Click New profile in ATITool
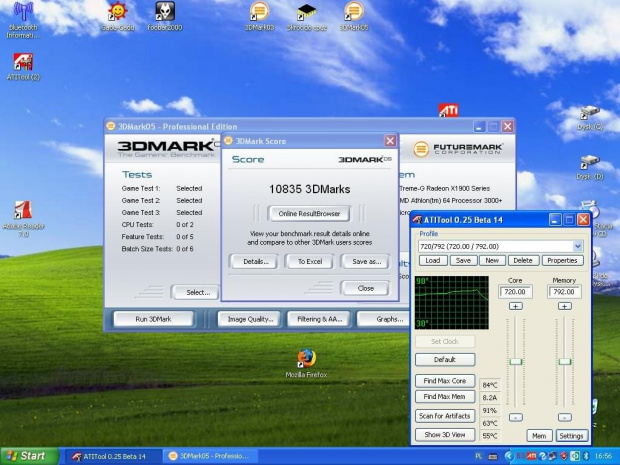The width and height of the screenshot is (620, 465). point(492,261)
